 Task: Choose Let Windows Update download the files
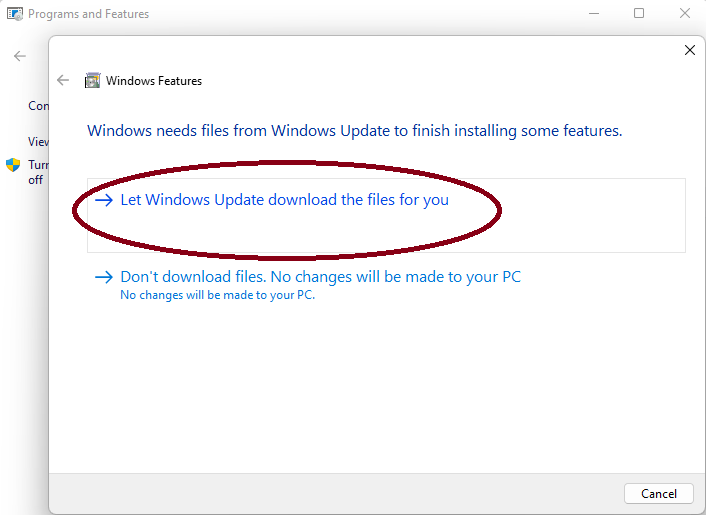pos(284,200)
